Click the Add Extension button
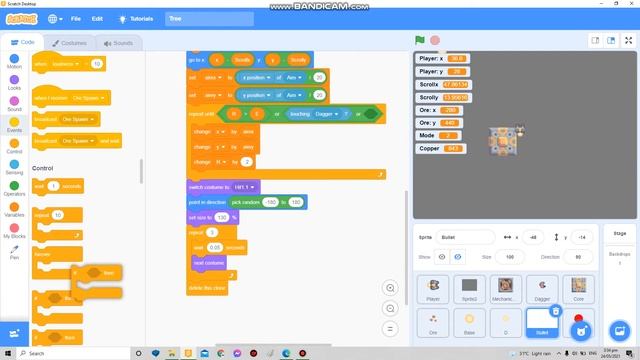This screenshot has height=360, width=640. click(x=14, y=333)
